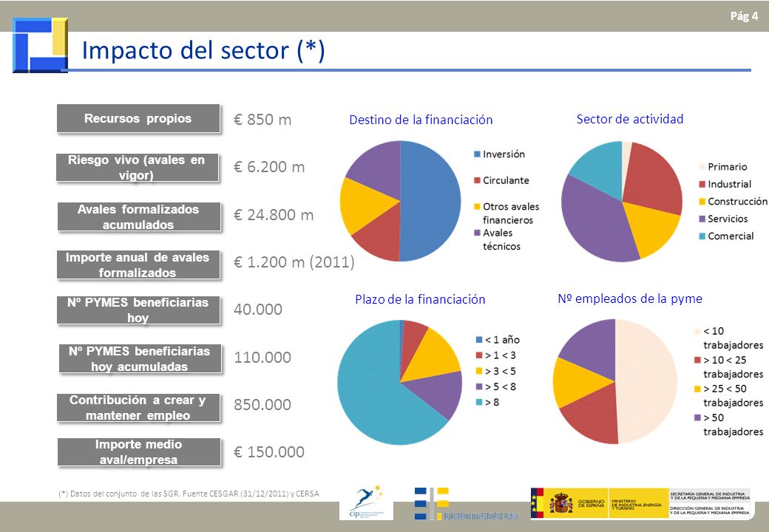The height and width of the screenshot is (532, 769).
Task: Click the Importe medio aval/empresa box
Action: [x=139, y=452]
